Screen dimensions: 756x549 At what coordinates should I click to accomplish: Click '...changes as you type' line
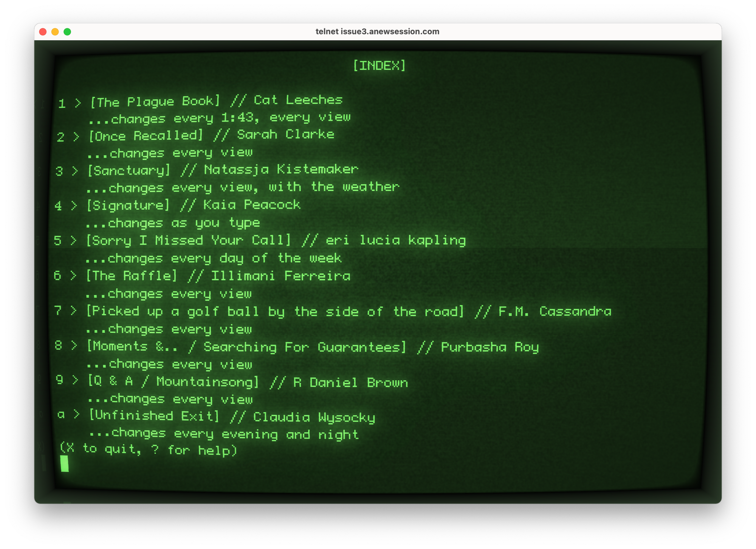tap(172, 223)
